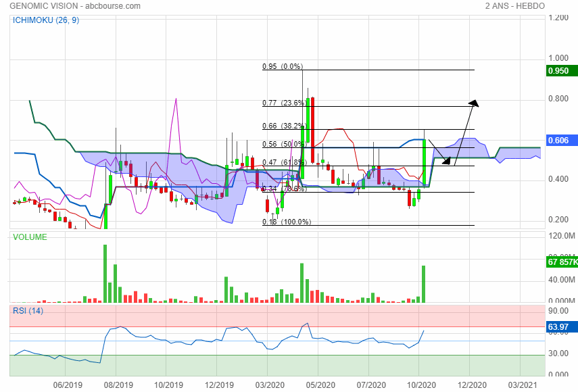Select the 06/2019 date axis label
578x392 pixels.
click(68, 385)
